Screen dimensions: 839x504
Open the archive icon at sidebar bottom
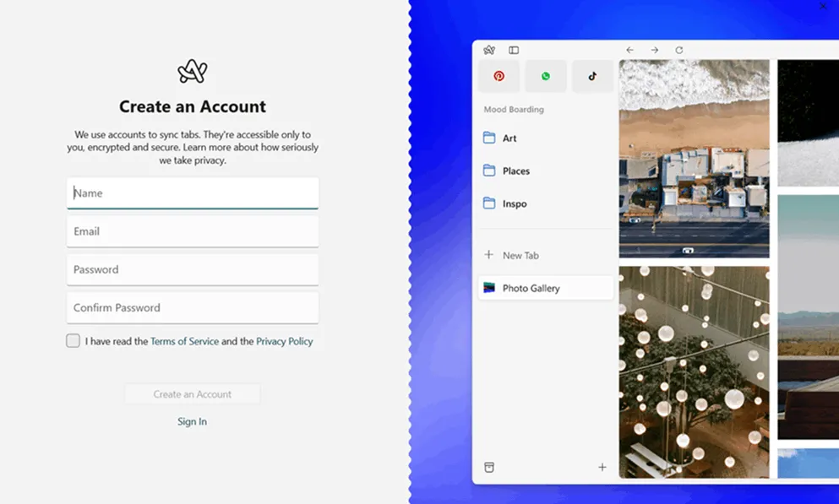point(489,467)
